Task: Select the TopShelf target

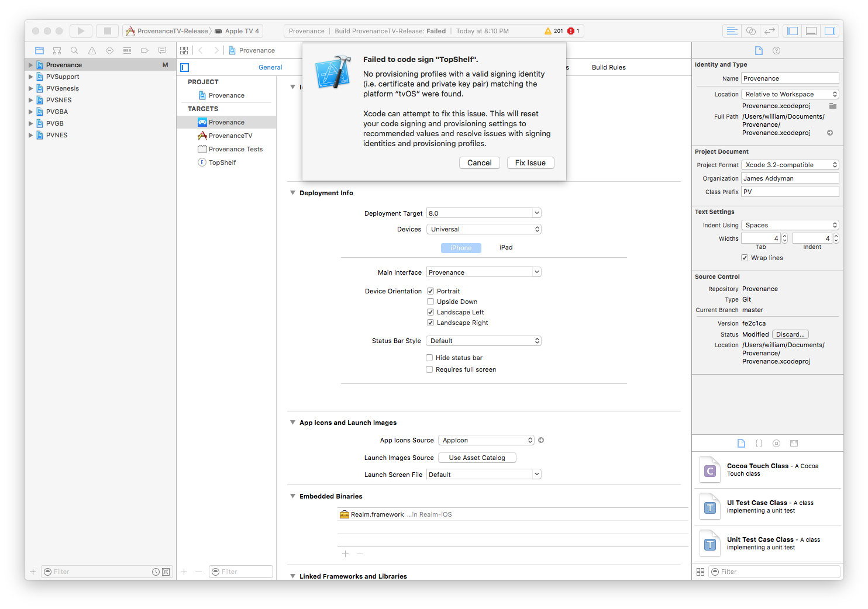Action: [226, 162]
